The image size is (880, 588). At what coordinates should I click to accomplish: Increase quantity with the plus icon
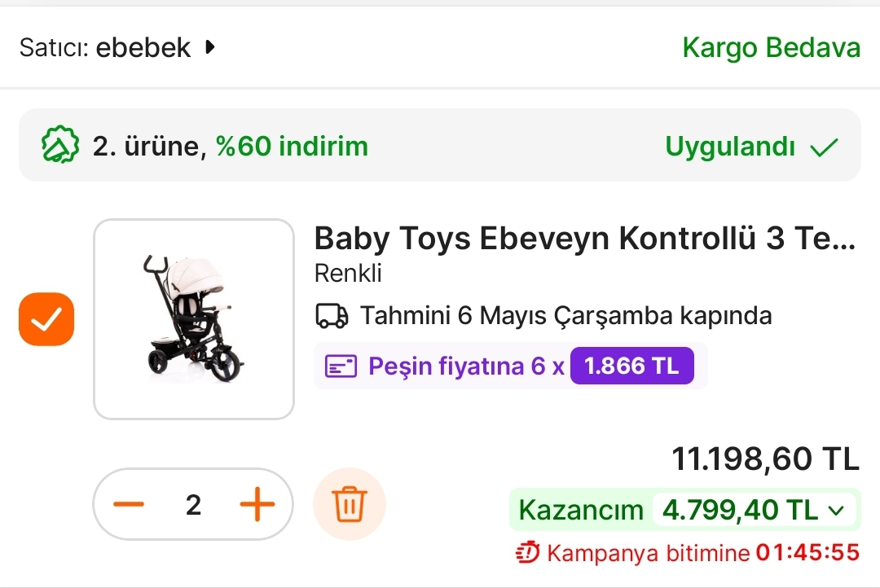(x=257, y=505)
